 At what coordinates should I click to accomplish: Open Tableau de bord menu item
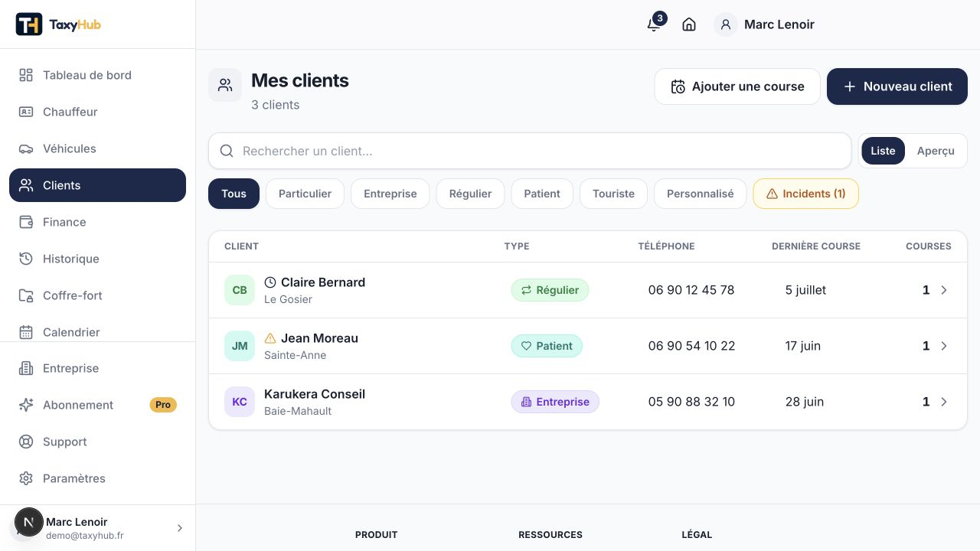[x=97, y=75]
